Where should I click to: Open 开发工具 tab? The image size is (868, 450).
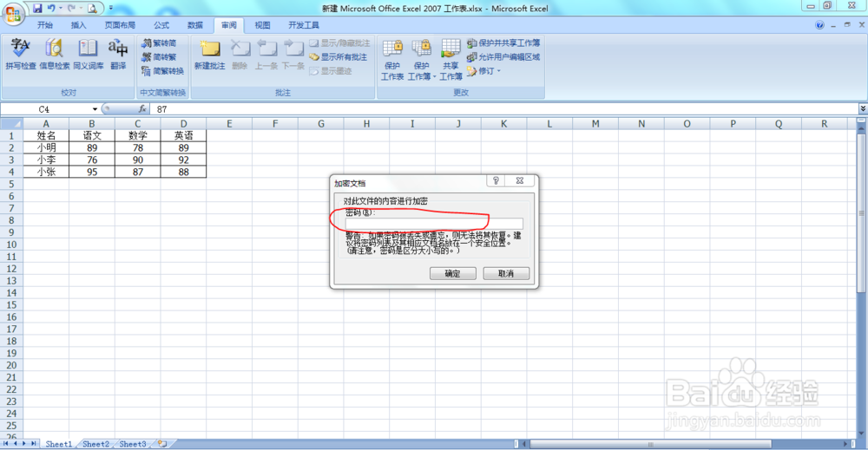[303, 25]
